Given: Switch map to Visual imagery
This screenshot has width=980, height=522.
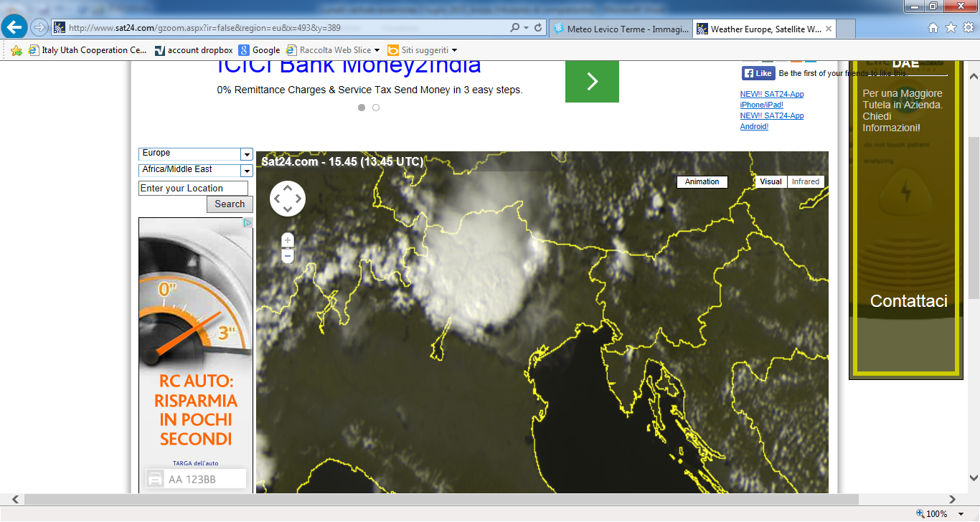Looking at the screenshot, I should (771, 182).
